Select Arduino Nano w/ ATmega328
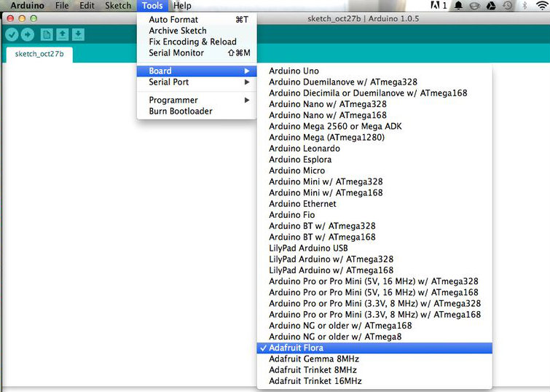 tap(374, 104)
